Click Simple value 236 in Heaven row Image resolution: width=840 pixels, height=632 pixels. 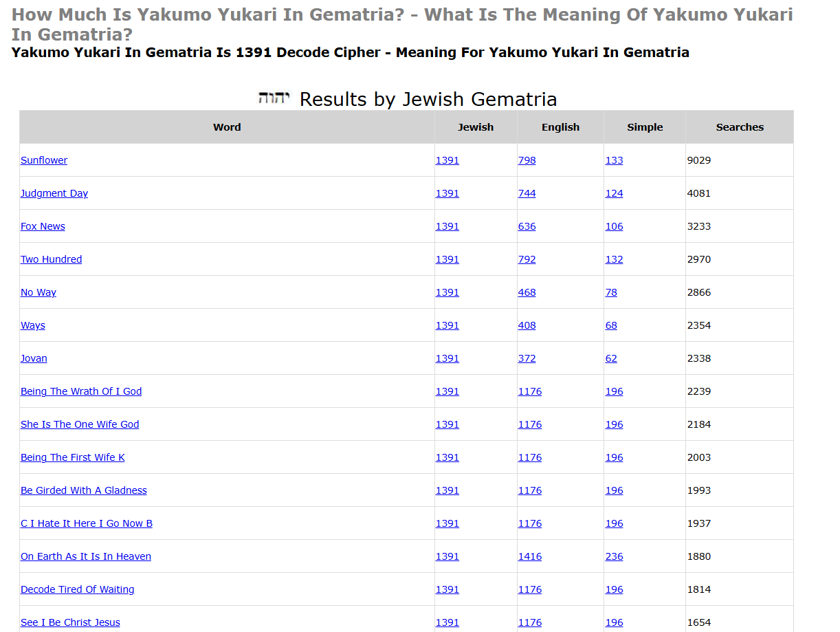click(x=615, y=556)
